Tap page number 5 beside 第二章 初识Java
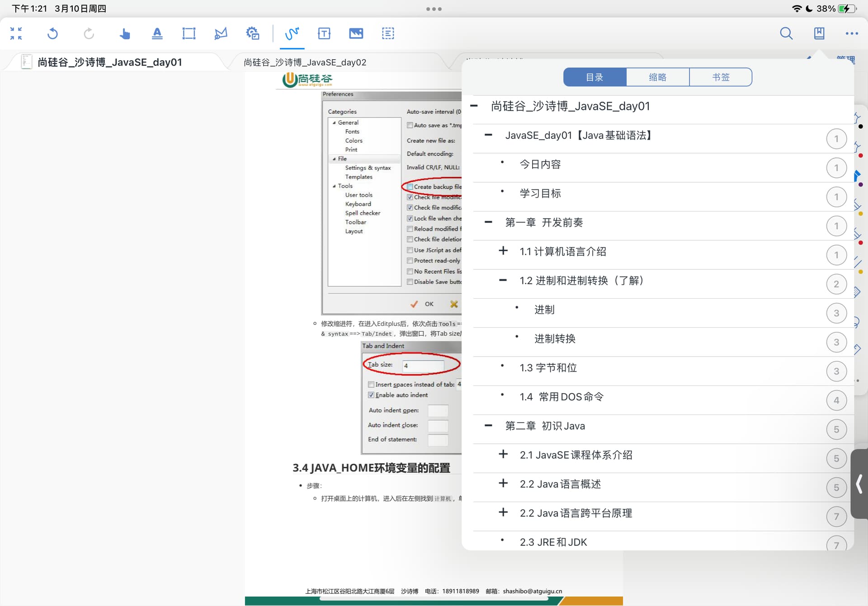 coord(836,429)
